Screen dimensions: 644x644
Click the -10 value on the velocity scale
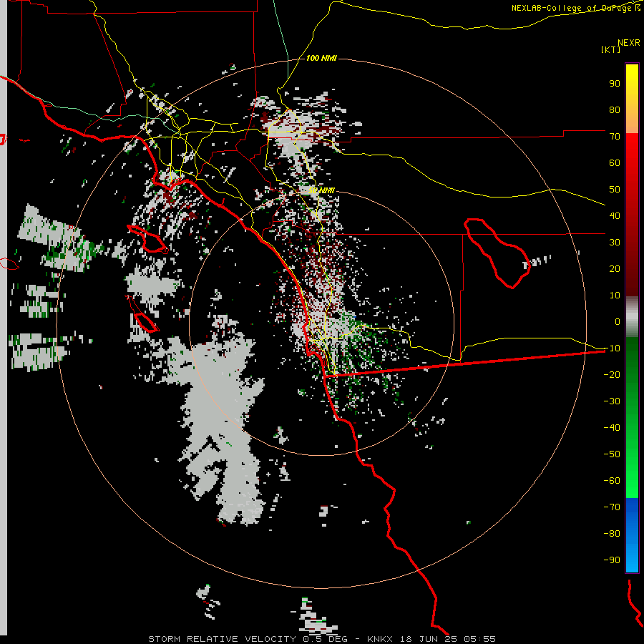click(612, 348)
